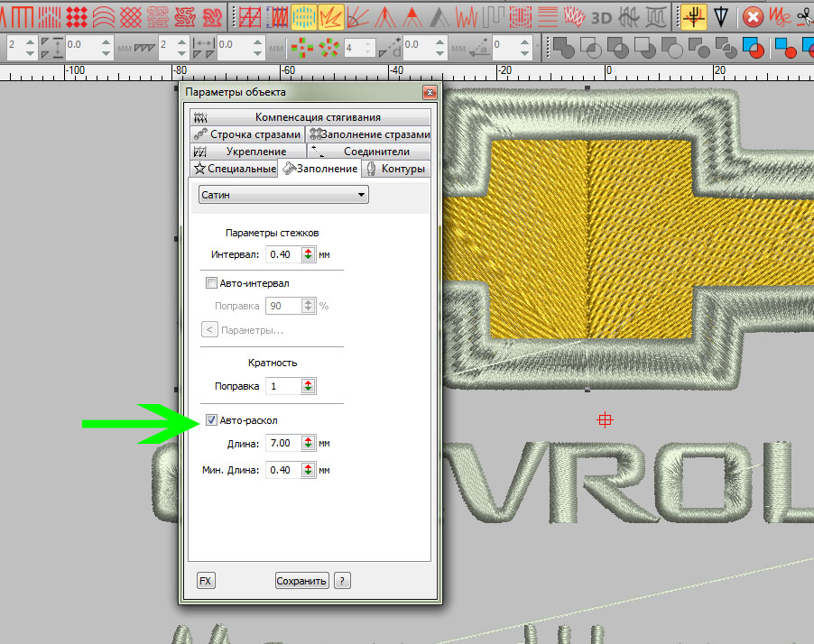Click the red scribble stitch icon
Image resolution: width=814 pixels, height=644 pixels.
(x=780, y=17)
